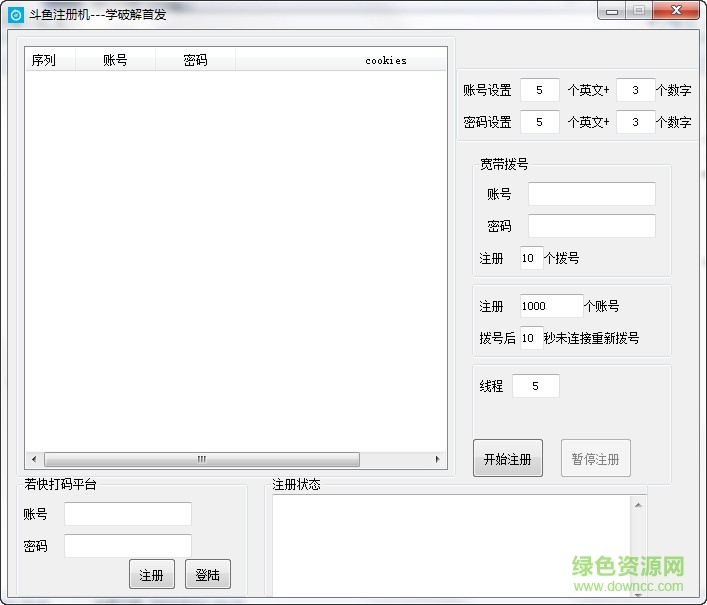Set 账号设置 digit count field
Screen dimensions: 707x605
pos(635,90)
